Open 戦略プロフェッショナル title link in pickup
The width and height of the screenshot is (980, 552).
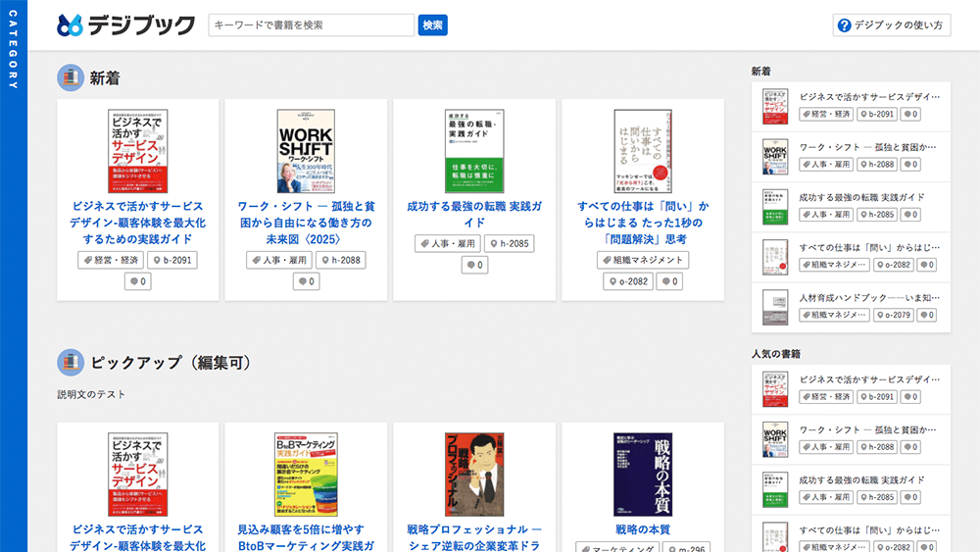(474, 538)
